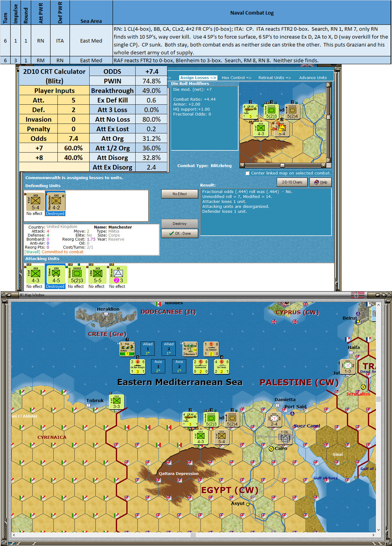Pick the CA San Giorgio ship counter
This screenshot has width=392, height=546.
(x=137, y=366)
